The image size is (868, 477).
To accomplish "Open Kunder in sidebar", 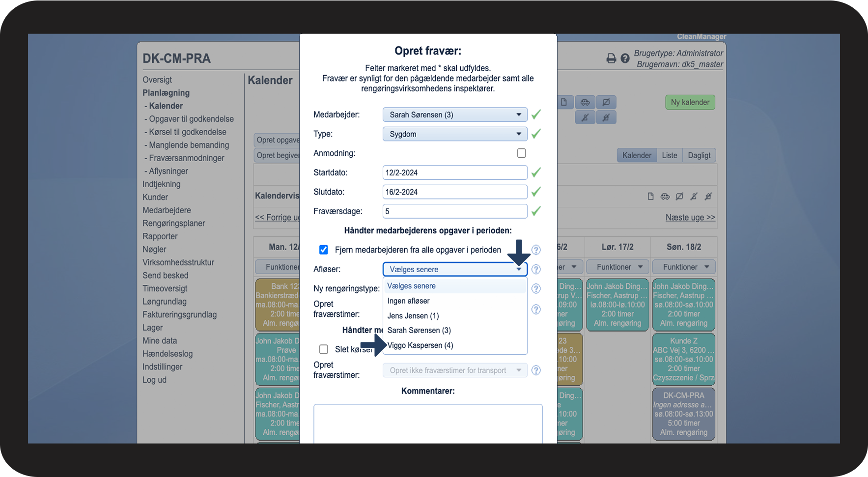I will 155,197.
